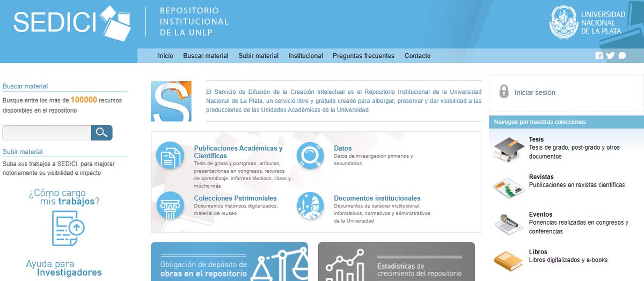The image size is (644, 281).
Task: Open the Institucional menu
Action: point(306,56)
